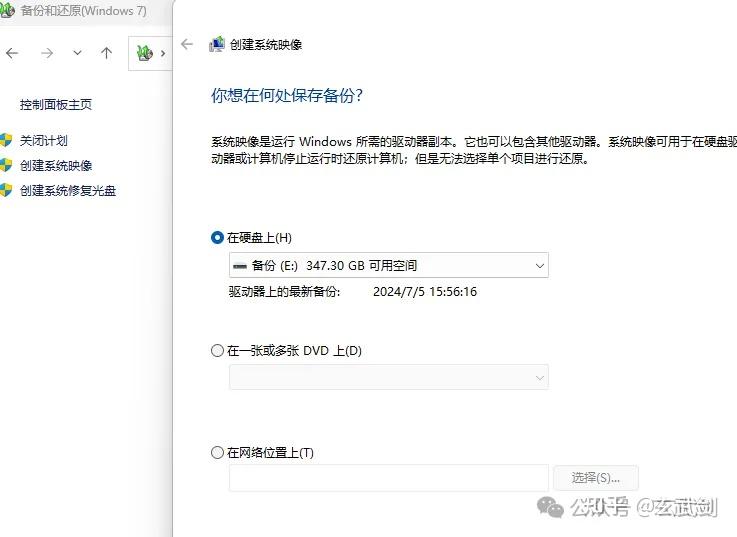Image resolution: width=737 pixels, height=537 pixels.
Task: Click the network location input field
Action: [389, 478]
